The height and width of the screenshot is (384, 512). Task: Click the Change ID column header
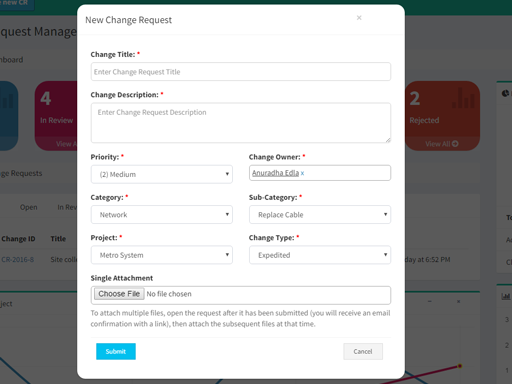point(18,239)
